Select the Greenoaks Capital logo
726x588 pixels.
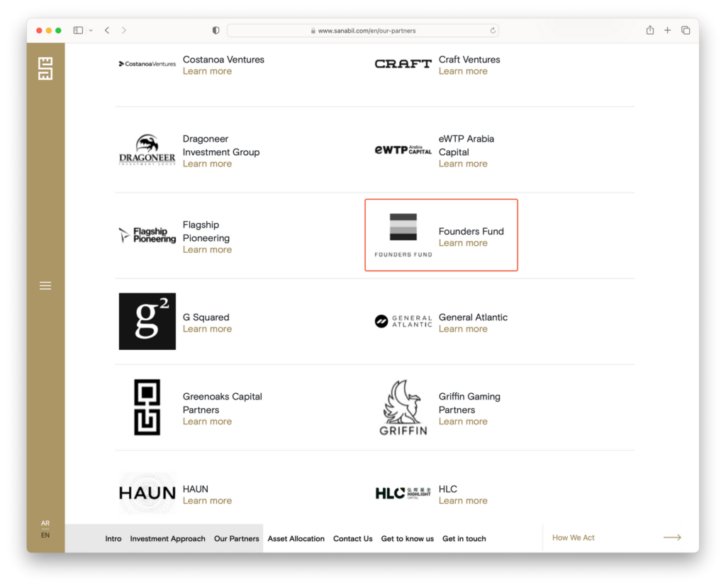(147, 407)
